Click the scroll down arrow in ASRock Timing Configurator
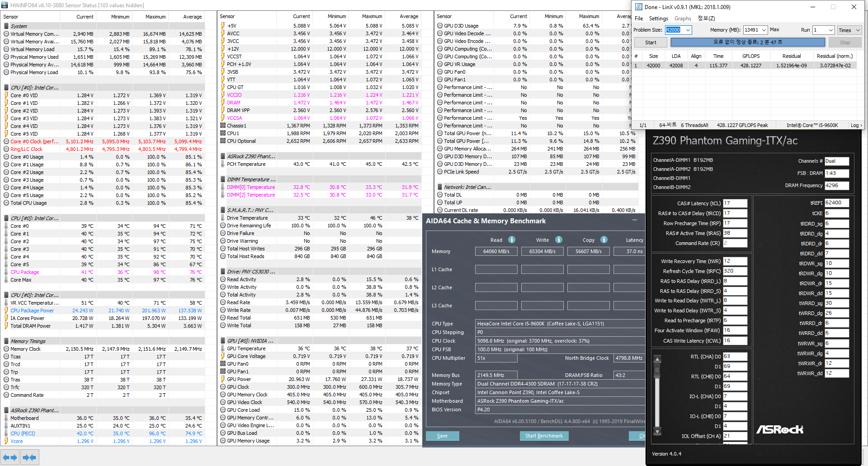The image size is (868, 466). point(657,431)
